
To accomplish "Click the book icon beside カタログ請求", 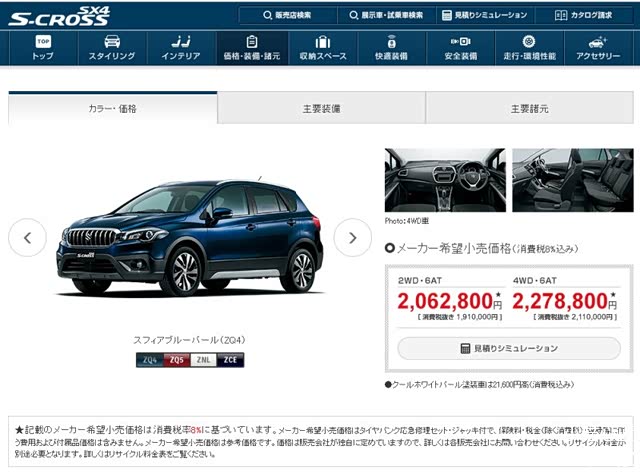I will [561, 16].
